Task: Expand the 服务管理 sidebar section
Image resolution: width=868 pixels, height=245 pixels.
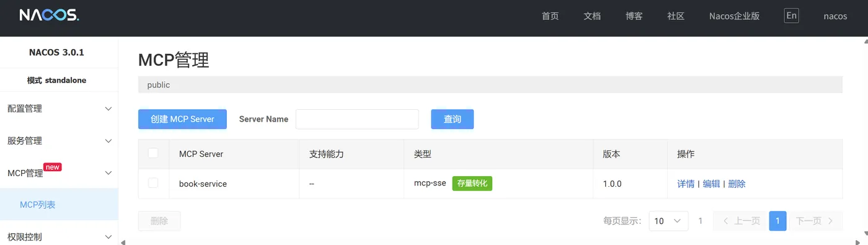Action: 59,141
